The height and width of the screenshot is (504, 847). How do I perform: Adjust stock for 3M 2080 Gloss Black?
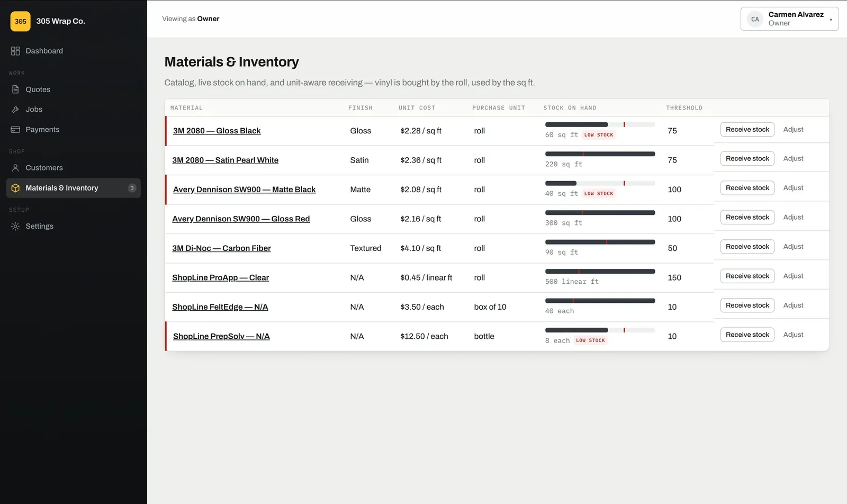(793, 130)
